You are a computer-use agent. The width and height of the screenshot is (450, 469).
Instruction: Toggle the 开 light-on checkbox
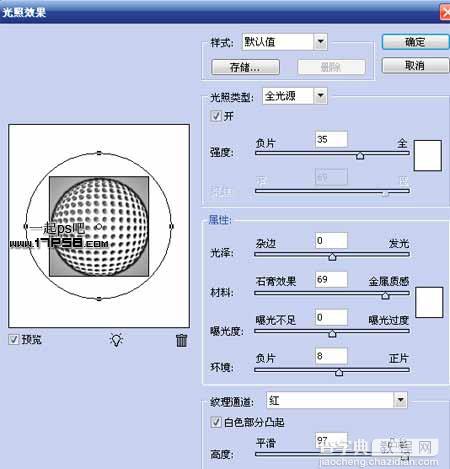[216, 116]
